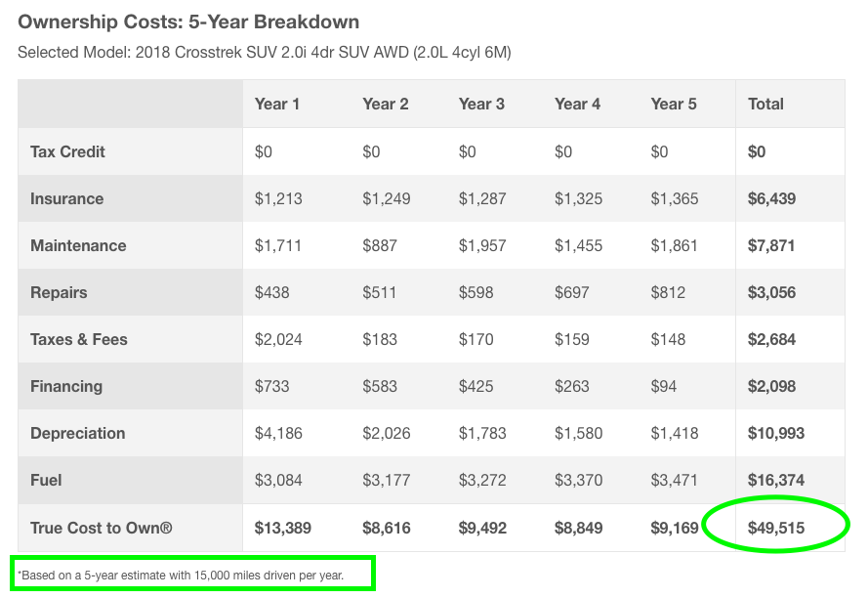Click the Maintenance row label
This screenshot has height=598, width=868.
(x=78, y=245)
